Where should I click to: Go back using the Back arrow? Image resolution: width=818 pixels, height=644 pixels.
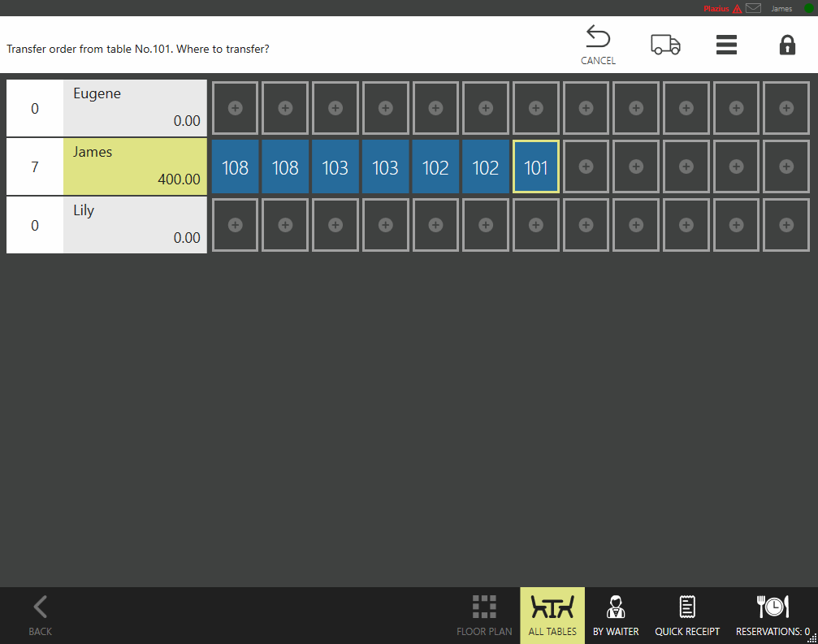pyautogui.click(x=40, y=615)
